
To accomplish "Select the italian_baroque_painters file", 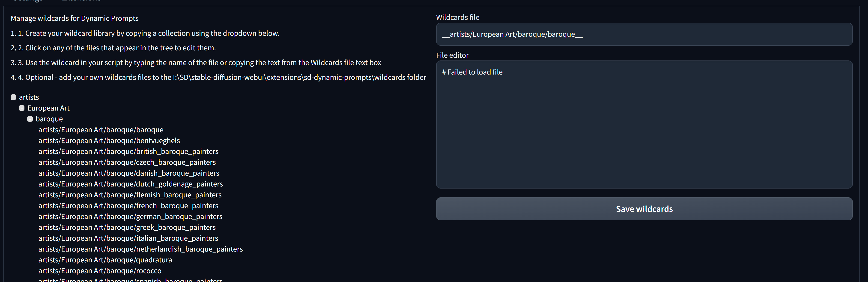I will coord(128,238).
